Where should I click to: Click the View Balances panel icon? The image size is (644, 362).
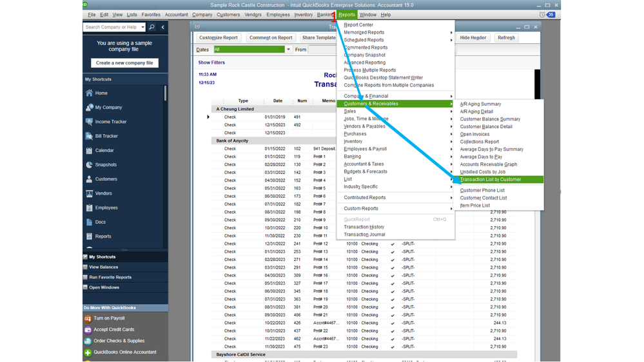coord(86,267)
